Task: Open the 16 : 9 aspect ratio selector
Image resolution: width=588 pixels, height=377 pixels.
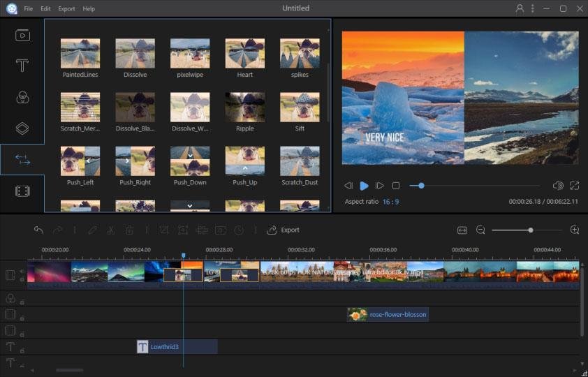Action: [x=391, y=202]
